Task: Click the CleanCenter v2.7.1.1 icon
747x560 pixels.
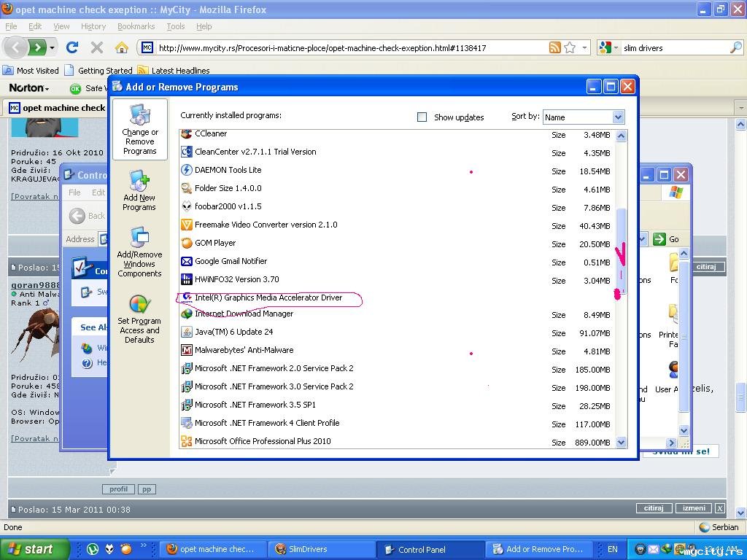Action: click(x=187, y=152)
